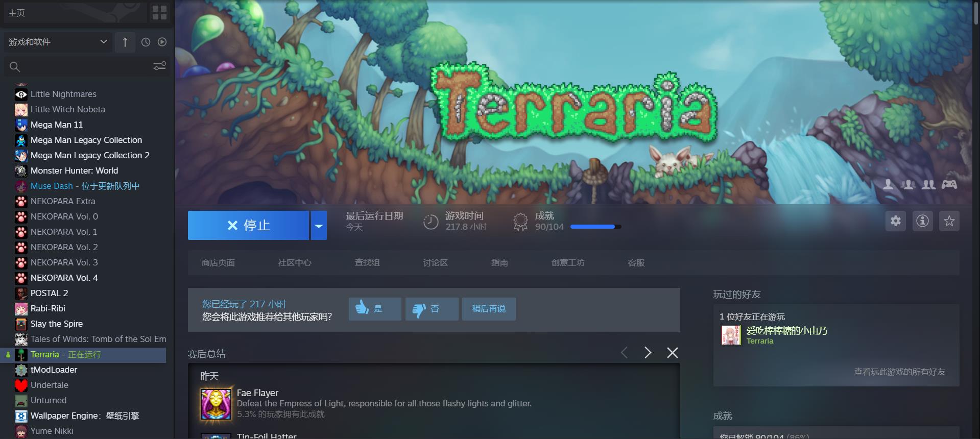Open the 商店页面 tab
The image size is (980, 439).
(x=218, y=262)
